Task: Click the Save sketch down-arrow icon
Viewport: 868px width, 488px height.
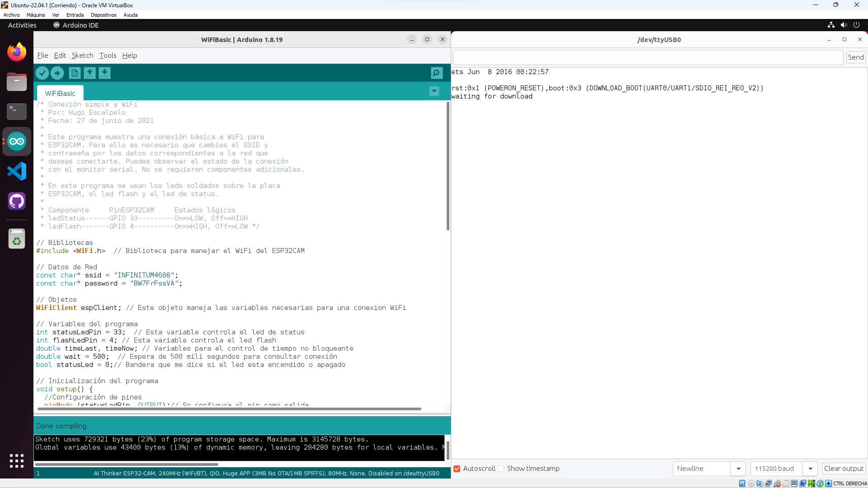Action: click(104, 73)
